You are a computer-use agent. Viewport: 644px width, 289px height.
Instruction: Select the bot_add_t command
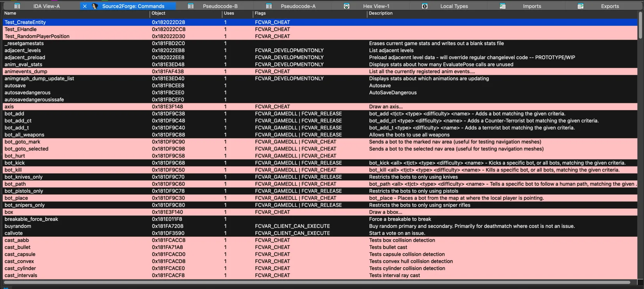320,128
